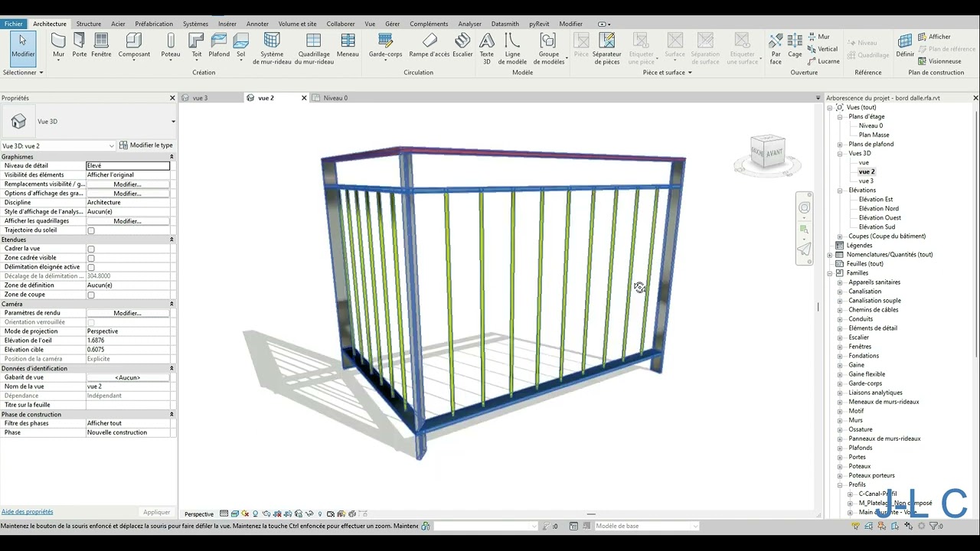Open the Structure ribbon tab

(89, 24)
